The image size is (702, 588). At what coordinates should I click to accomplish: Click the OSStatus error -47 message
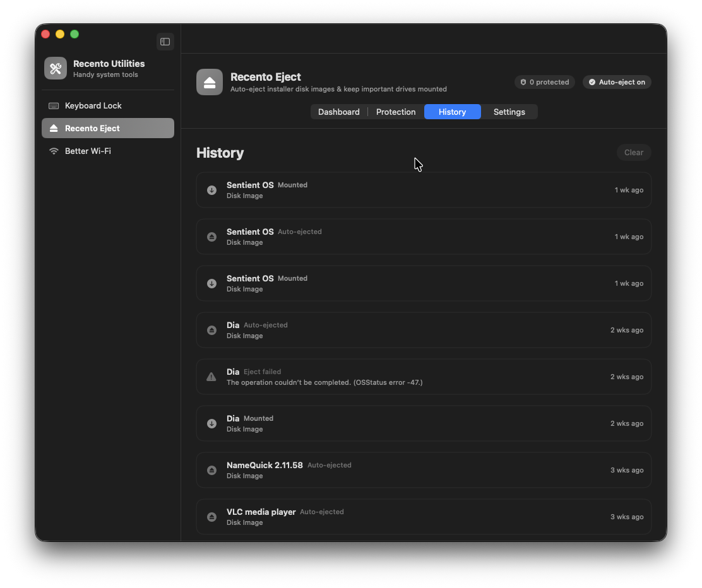pyautogui.click(x=324, y=382)
